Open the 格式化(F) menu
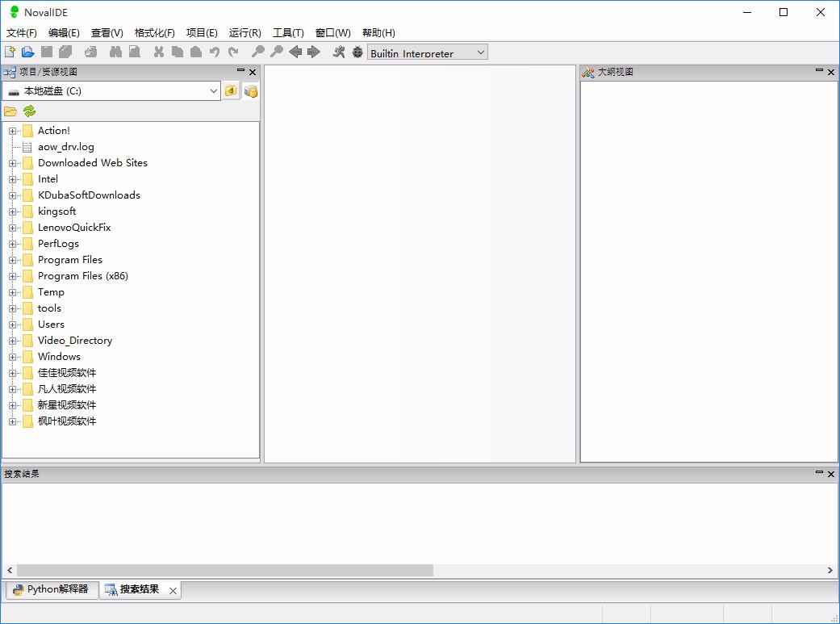Viewport: 840px width, 624px height. 154,33
